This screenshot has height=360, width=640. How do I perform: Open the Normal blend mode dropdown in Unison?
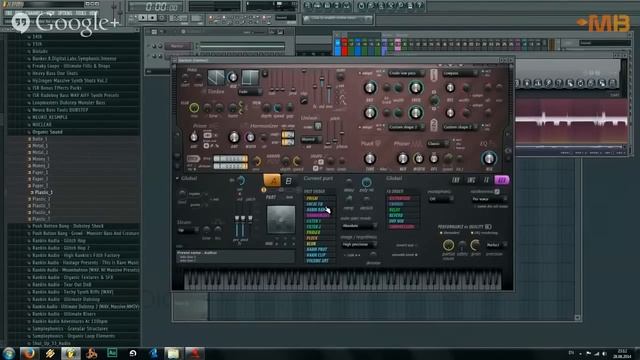[311, 139]
